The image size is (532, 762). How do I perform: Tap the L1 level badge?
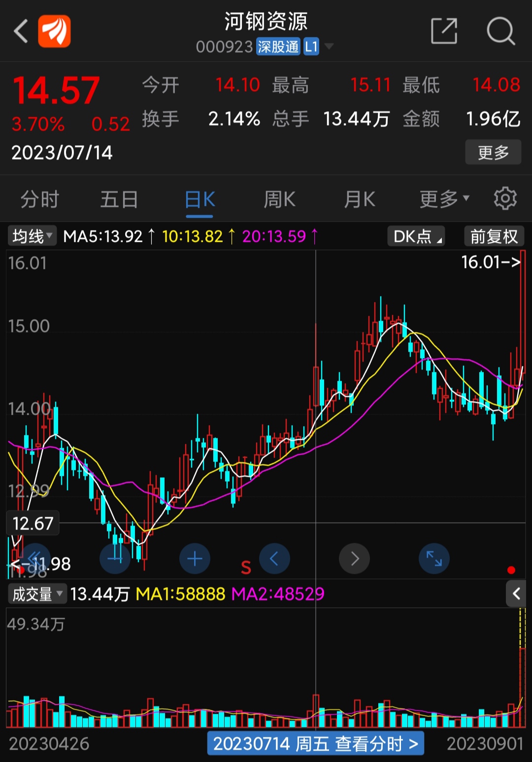pyautogui.click(x=311, y=47)
